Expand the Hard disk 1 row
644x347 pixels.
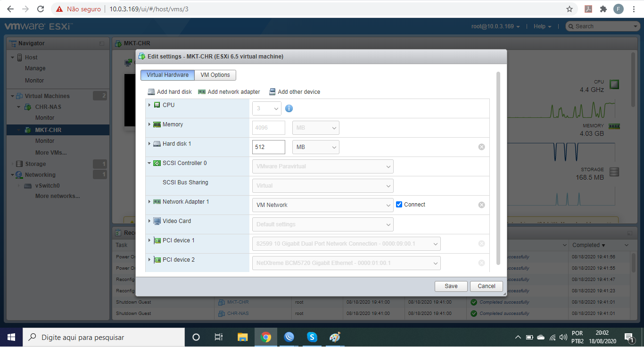click(x=149, y=144)
